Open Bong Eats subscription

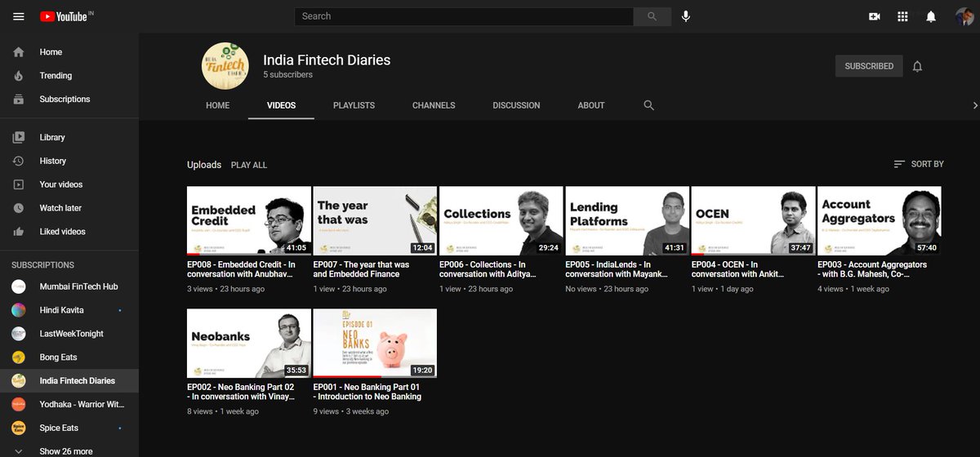pos(69,358)
